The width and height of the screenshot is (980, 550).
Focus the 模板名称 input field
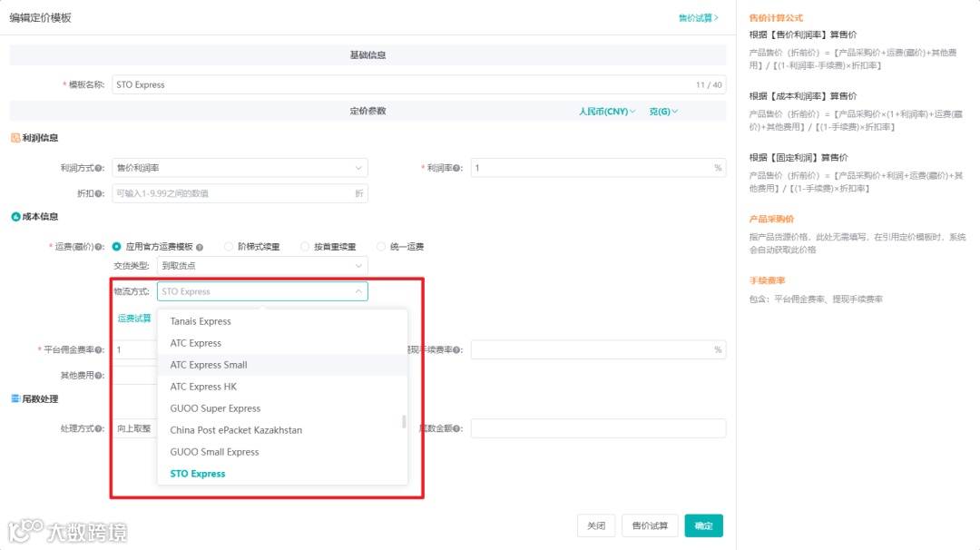click(x=418, y=85)
